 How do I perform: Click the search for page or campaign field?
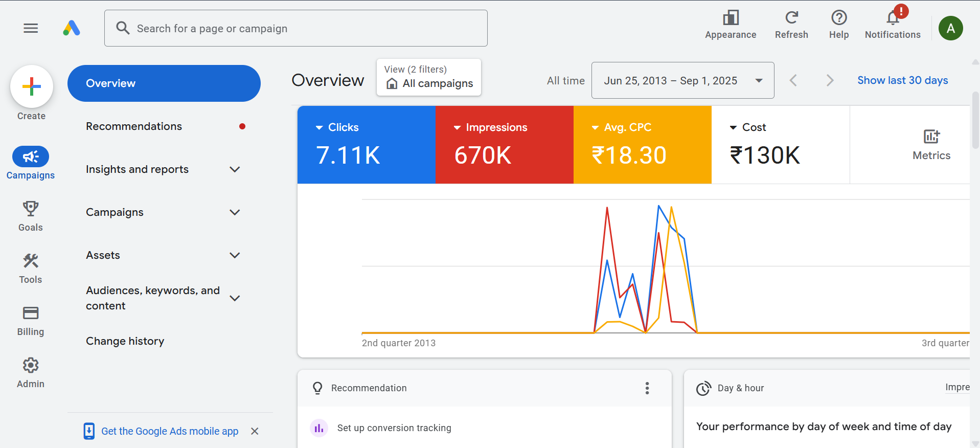pyautogui.click(x=295, y=29)
